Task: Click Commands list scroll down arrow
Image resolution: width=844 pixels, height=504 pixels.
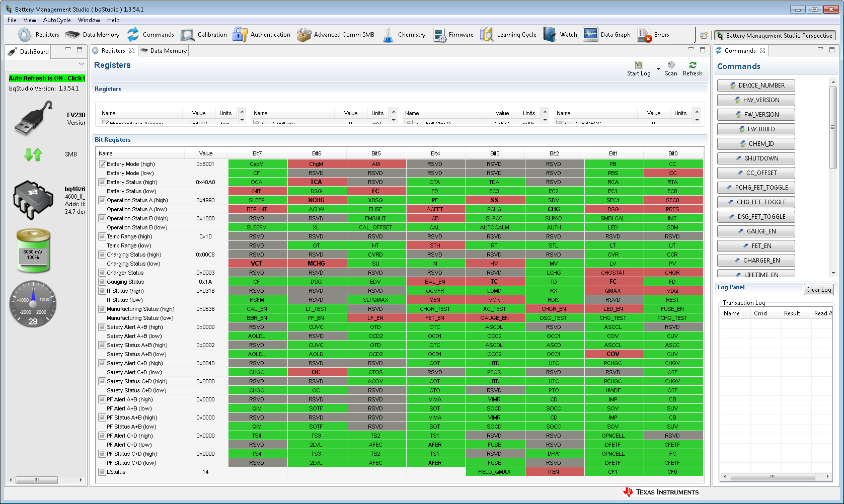Action: tap(833, 273)
